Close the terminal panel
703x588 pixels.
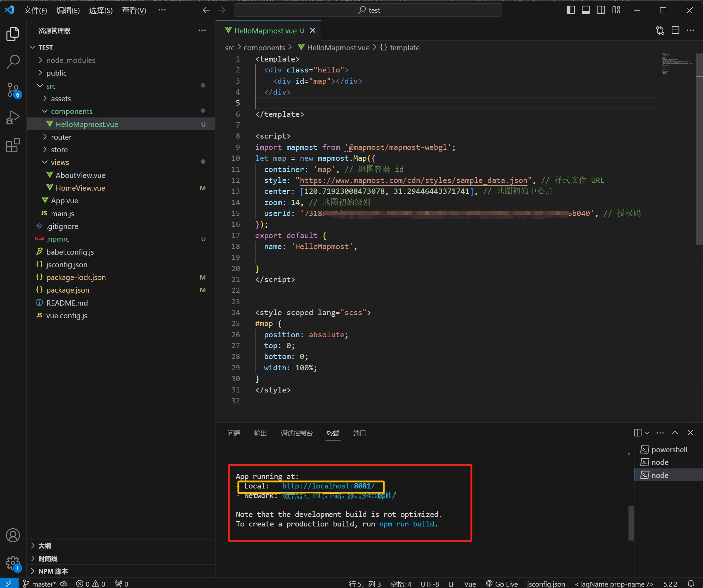pyautogui.click(x=690, y=433)
